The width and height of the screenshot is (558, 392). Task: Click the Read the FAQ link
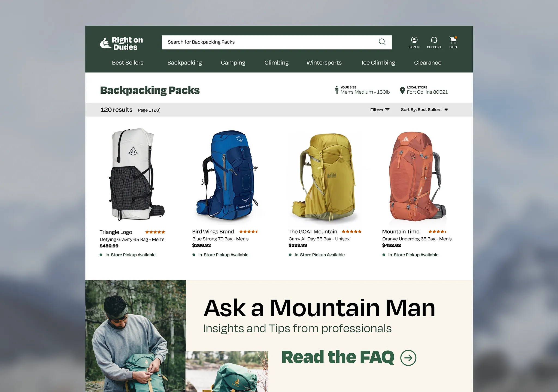tap(338, 357)
